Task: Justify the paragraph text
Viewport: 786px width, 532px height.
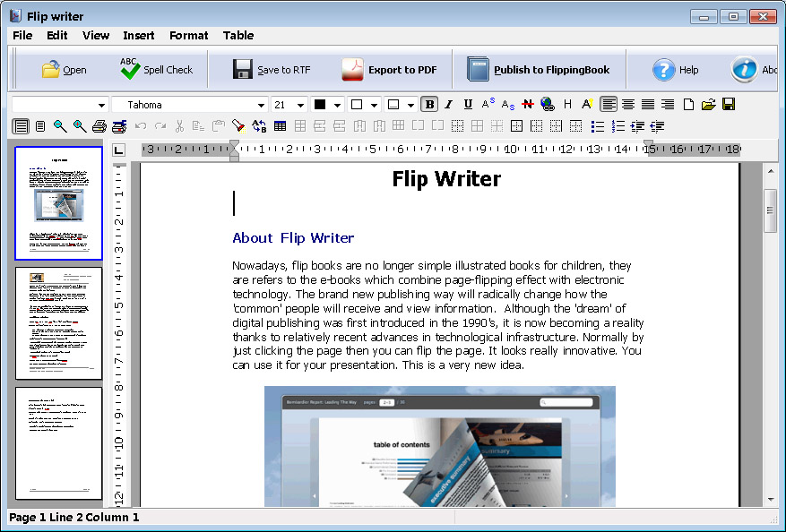Action: coord(648,104)
